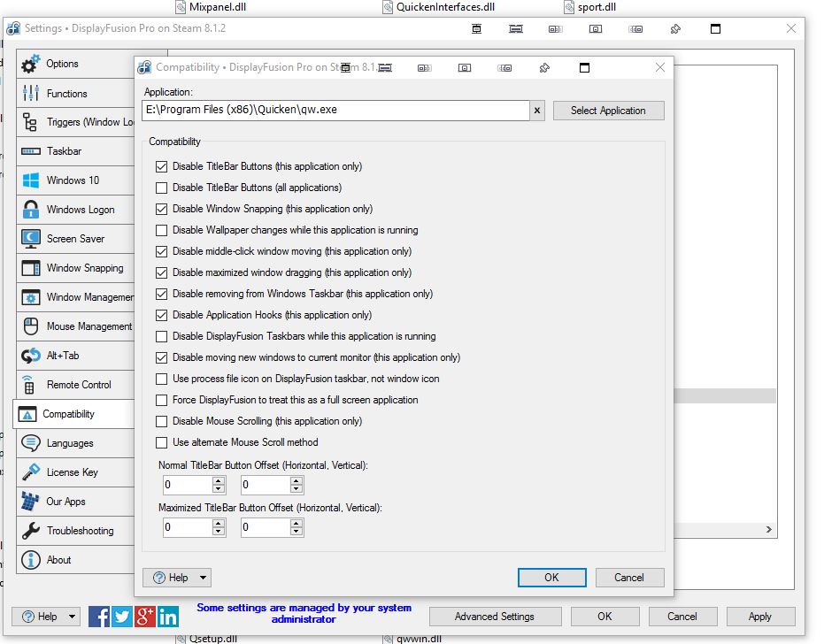Open Advanced Settings
Viewport: 824px width, 644px height.
click(x=494, y=617)
